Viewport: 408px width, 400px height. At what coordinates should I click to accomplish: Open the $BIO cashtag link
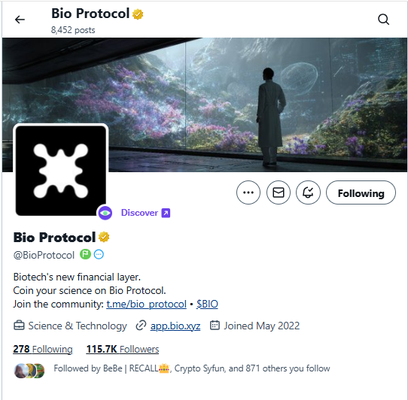[207, 304]
